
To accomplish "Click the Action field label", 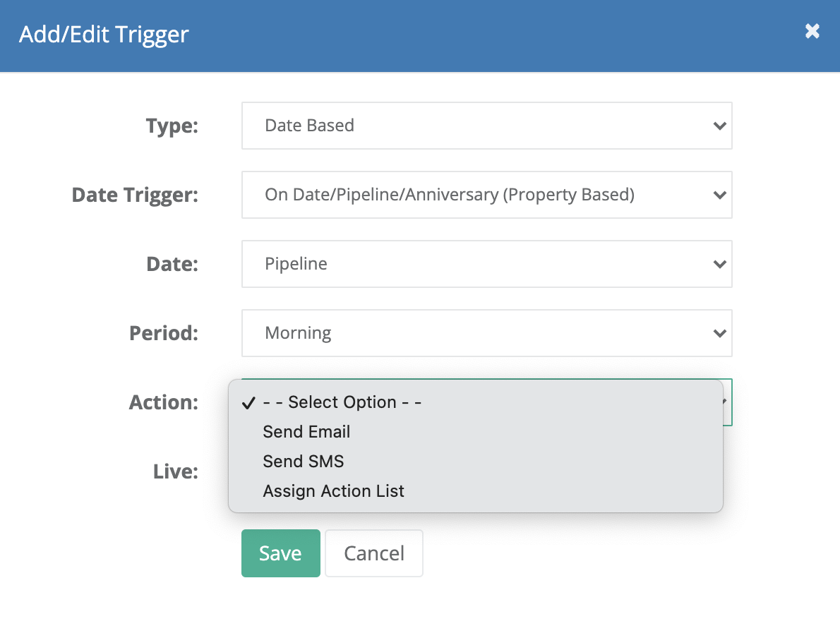I will (163, 402).
